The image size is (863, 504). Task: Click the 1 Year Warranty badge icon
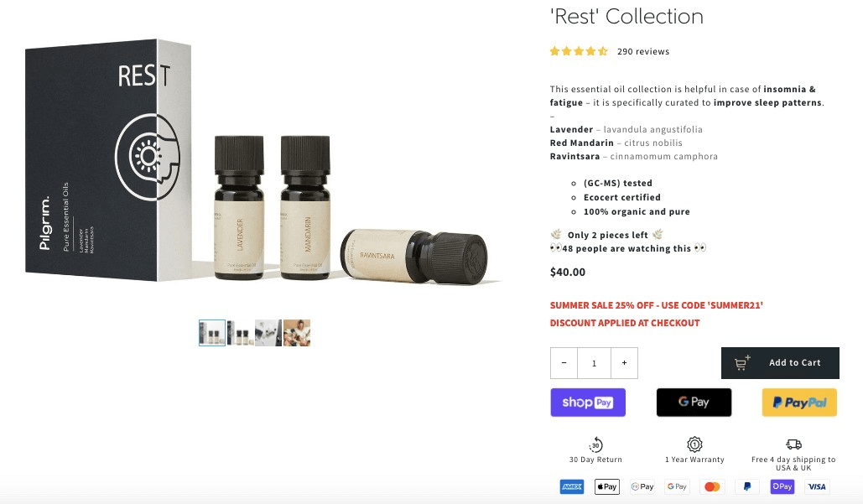click(x=694, y=444)
